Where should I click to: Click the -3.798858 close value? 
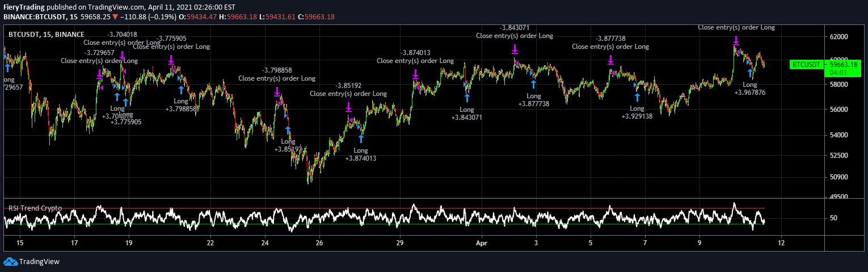[277, 70]
